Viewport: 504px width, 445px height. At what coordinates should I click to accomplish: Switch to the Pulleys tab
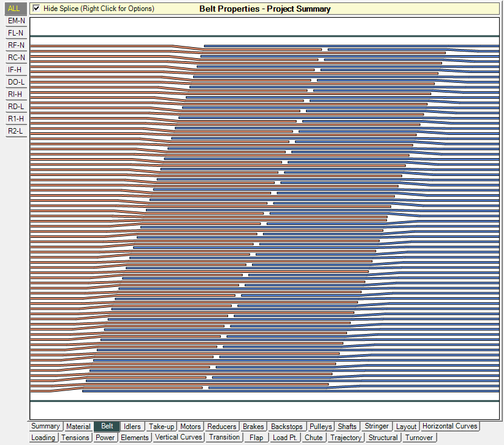pos(321,427)
